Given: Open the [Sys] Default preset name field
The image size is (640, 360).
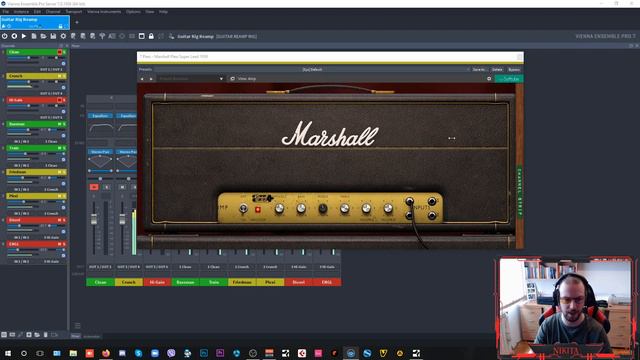Looking at the screenshot, I should tap(312, 70).
